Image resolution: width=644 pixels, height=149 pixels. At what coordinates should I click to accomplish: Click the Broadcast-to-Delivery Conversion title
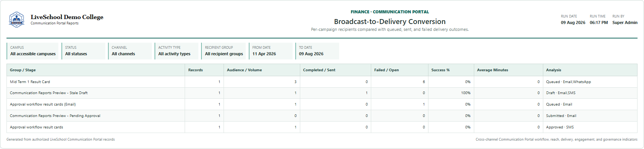[390, 22]
